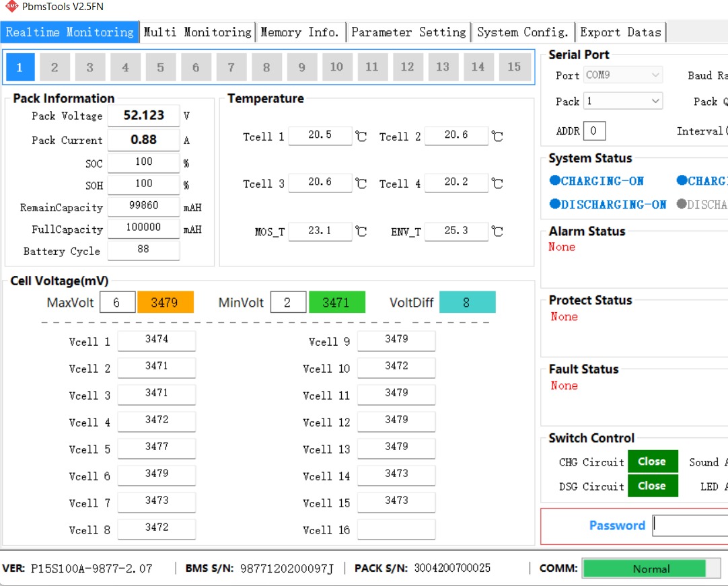This screenshot has width=728, height=586.
Task: Open the Memory Info. tab
Action: 300,32
